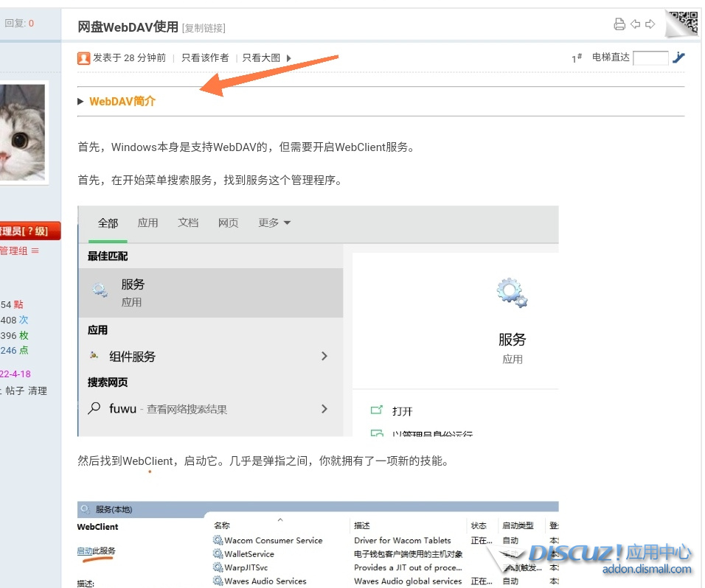Viewport: 705px width, 588px height.
Task: Click the 启动类型 column header
Action: (x=518, y=525)
